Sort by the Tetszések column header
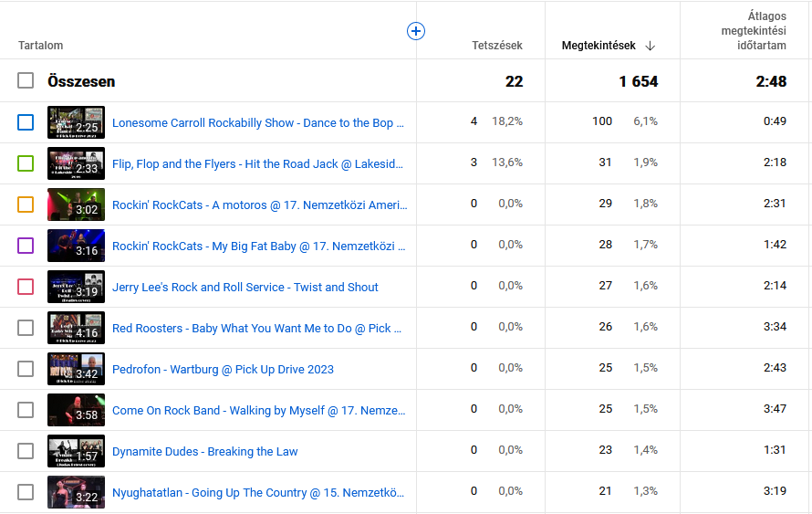 (496, 46)
